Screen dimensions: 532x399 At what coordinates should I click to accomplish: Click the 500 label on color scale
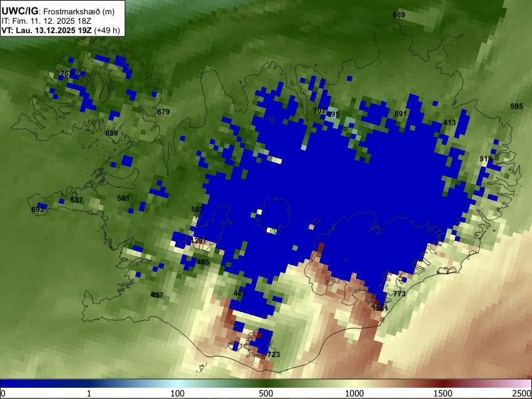pyautogui.click(x=265, y=393)
